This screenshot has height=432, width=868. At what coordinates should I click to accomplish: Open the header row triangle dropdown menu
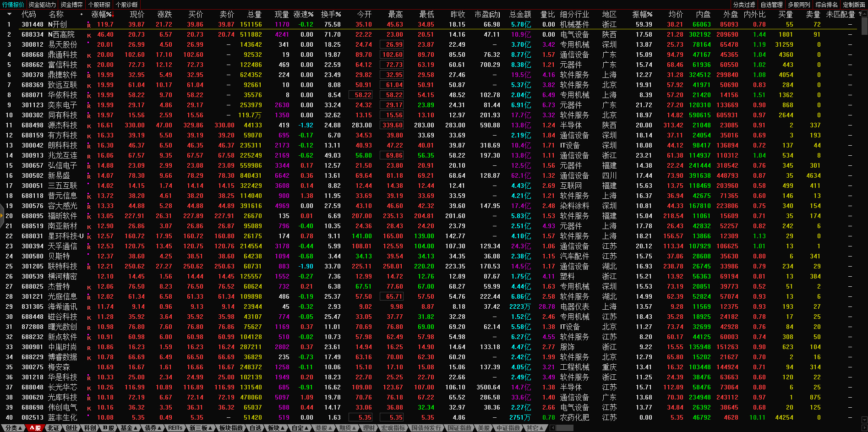(x=9, y=15)
